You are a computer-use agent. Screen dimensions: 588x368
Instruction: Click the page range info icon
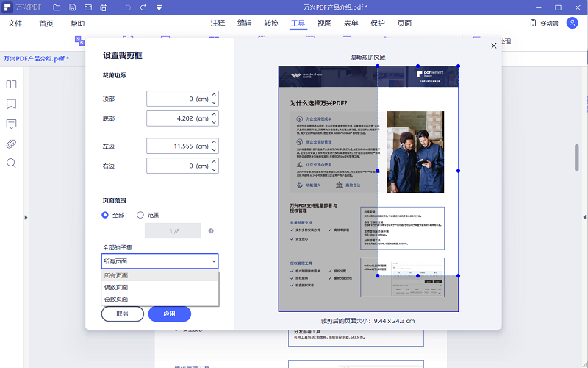coord(211,231)
